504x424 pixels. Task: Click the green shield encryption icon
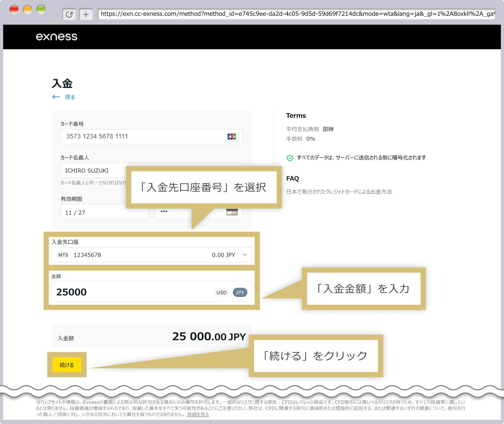pos(290,158)
